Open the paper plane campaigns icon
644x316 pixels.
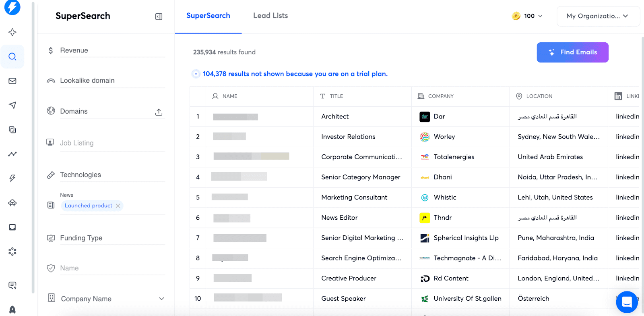coord(12,105)
